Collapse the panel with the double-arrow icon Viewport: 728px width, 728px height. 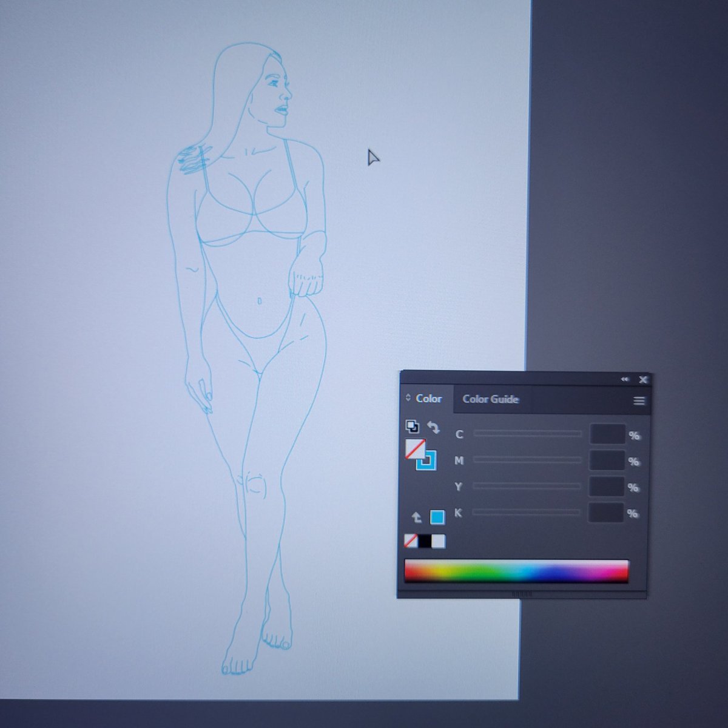tap(625, 380)
